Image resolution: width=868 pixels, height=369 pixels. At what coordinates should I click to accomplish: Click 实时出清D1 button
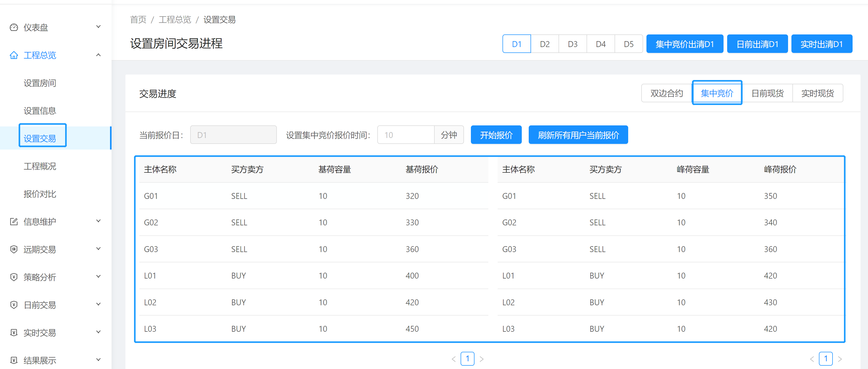click(821, 44)
